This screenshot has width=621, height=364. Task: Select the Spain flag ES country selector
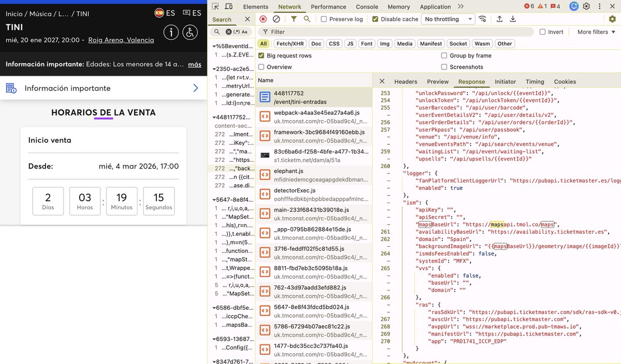coord(165,13)
